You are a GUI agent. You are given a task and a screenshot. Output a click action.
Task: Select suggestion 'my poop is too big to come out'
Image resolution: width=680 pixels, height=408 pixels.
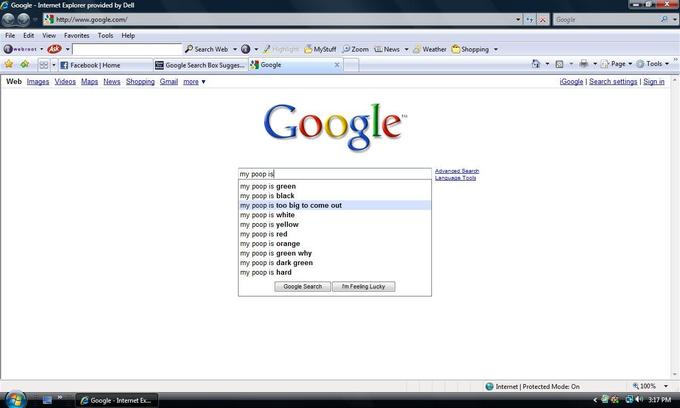[335, 206]
